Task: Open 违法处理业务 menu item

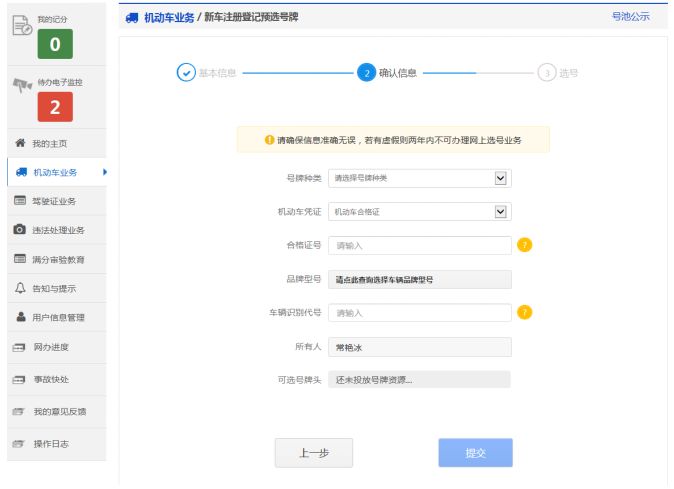Action: pyautogui.click(x=57, y=230)
